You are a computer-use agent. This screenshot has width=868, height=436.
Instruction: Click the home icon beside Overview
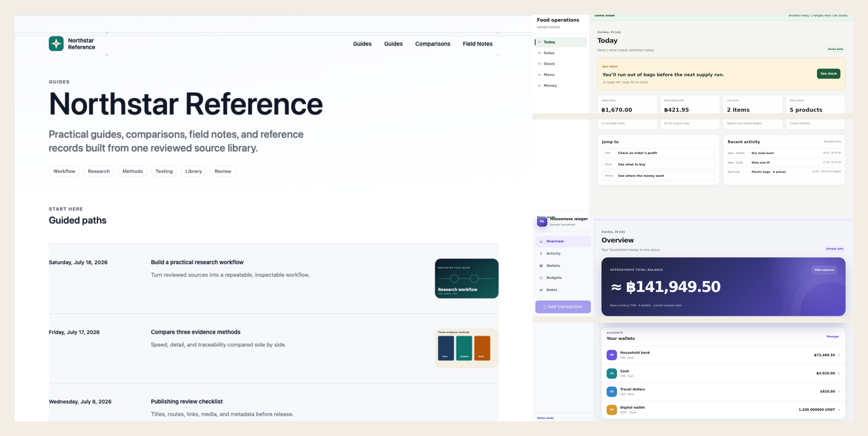(x=541, y=241)
